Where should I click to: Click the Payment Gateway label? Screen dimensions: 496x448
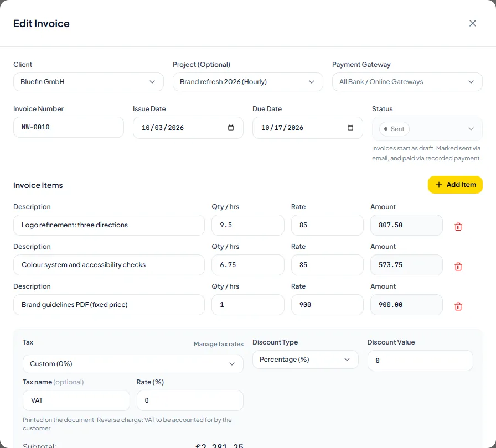coord(361,65)
